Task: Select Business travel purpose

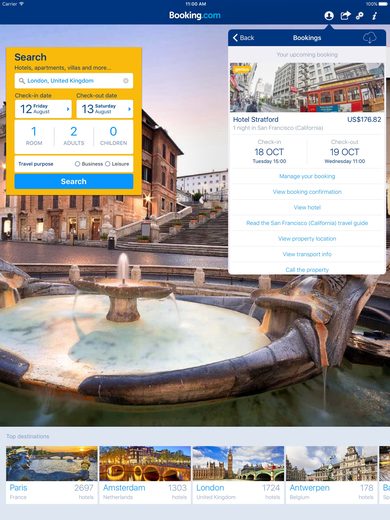Action: (x=89, y=164)
